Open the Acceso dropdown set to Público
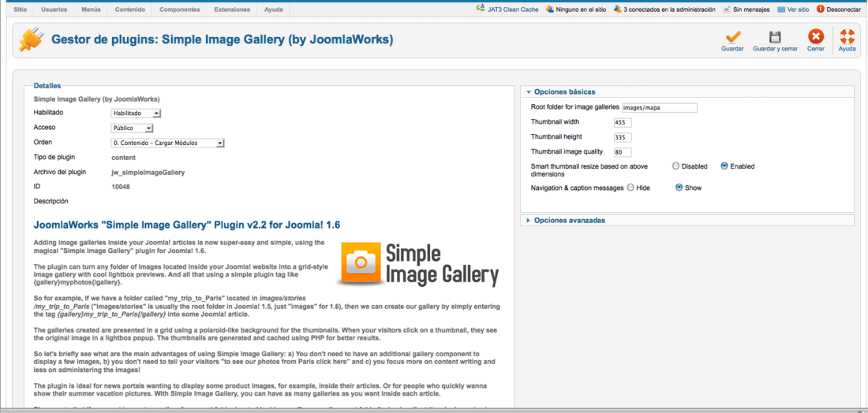The height and width of the screenshot is (413, 868). click(132, 128)
